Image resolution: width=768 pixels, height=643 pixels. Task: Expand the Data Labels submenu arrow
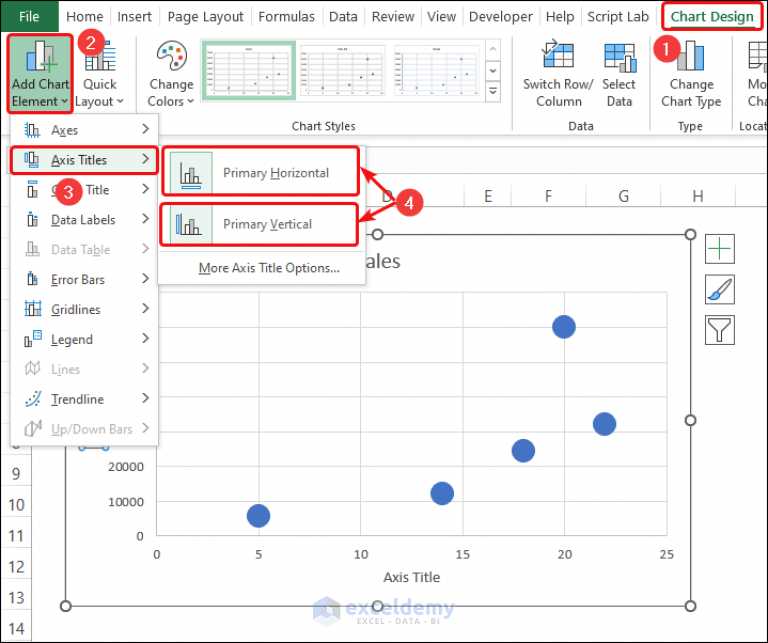145,219
